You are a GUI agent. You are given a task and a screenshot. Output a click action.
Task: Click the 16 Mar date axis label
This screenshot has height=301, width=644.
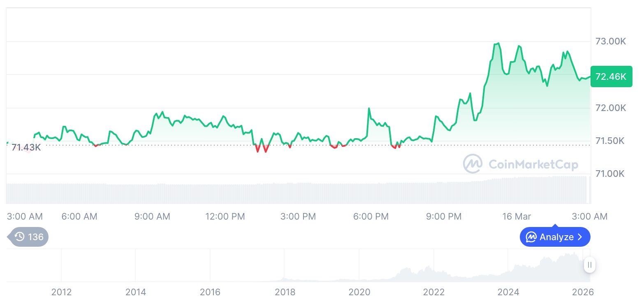tap(517, 216)
